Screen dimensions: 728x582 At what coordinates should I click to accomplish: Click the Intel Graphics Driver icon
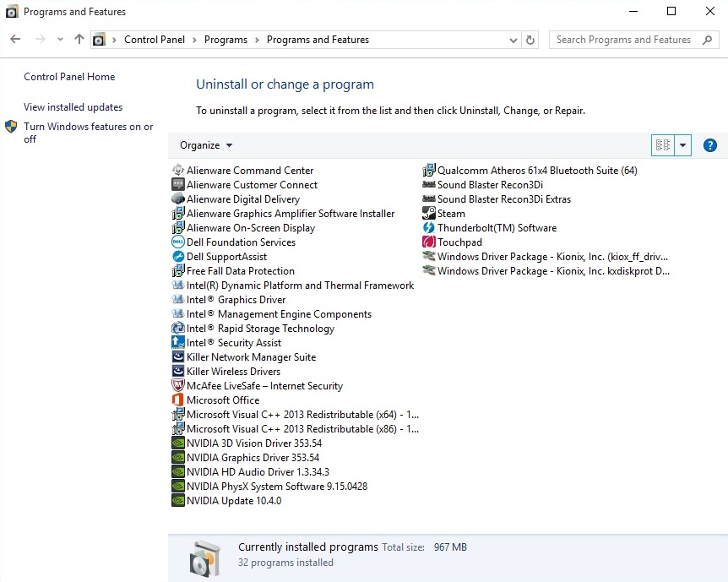click(x=178, y=300)
